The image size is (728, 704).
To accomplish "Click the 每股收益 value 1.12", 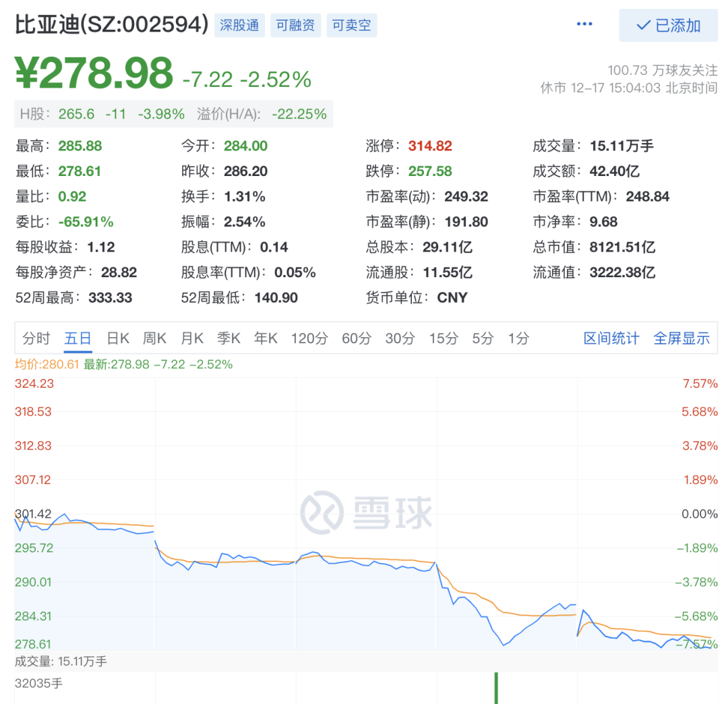I will [x=100, y=247].
